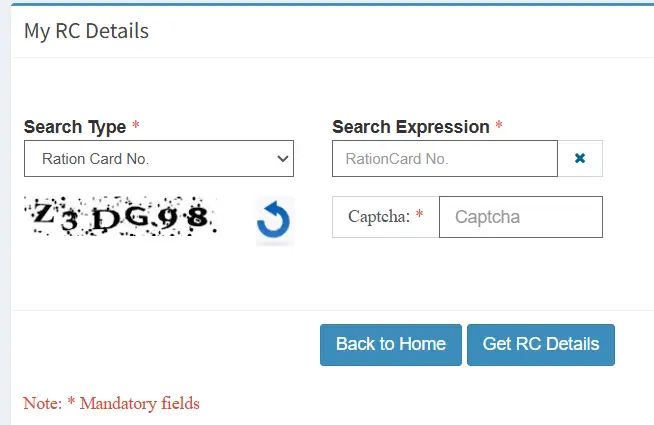This screenshot has width=654, height=425.
Task: Click the Search Type field label
Action: pyautogui.click(x=75, y=127)
